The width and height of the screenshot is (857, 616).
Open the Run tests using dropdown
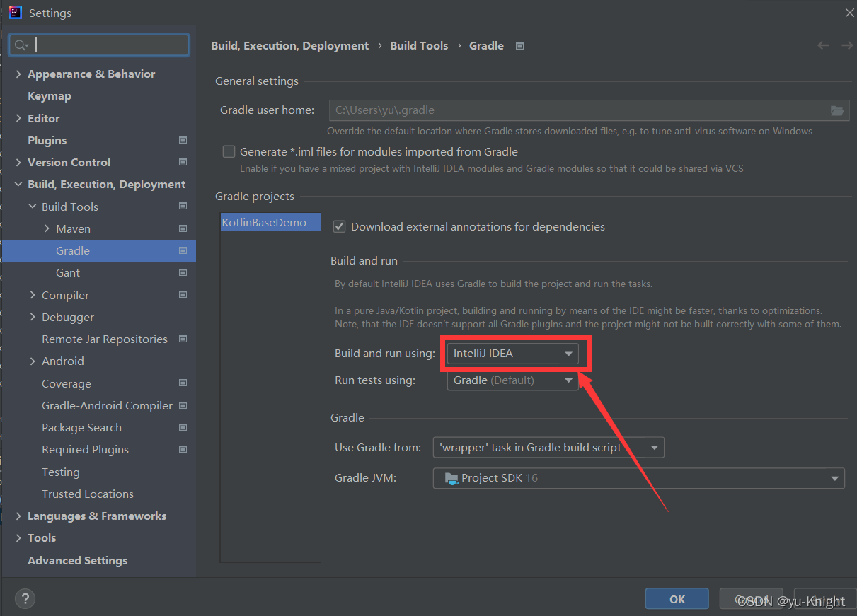512,380
